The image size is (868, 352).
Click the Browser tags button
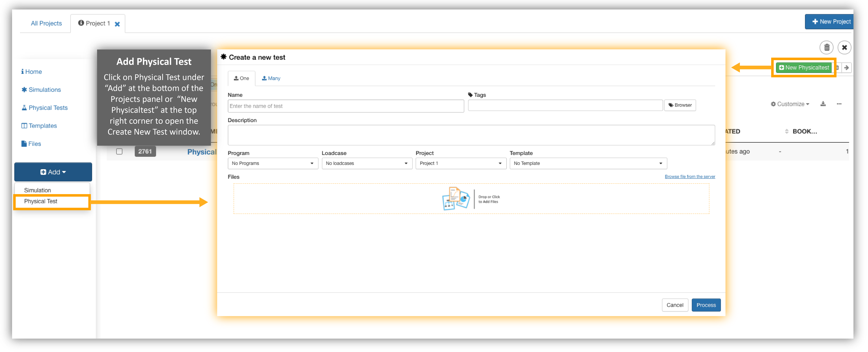coord(680,105)
